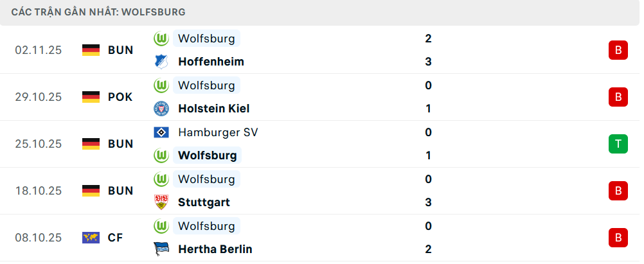This screenshot has width=644, height=264.
Task: Open the Hoffenheim team link
Action: point(211,62)
